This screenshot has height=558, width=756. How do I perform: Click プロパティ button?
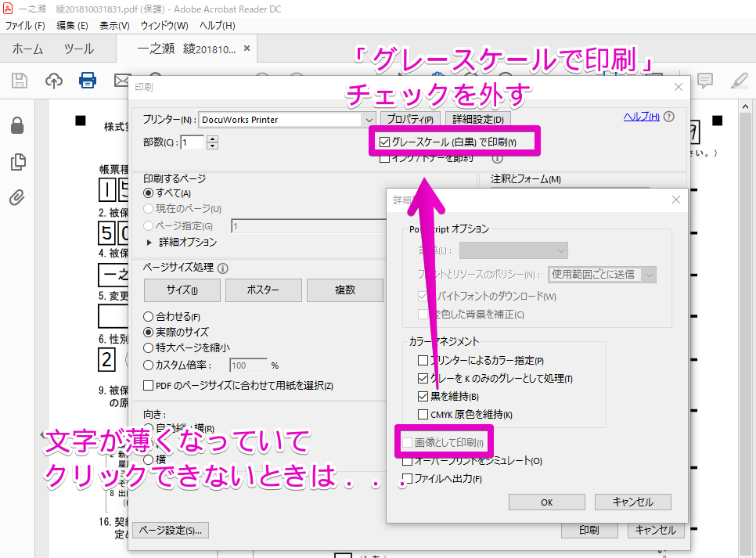[x=410, y=119]
